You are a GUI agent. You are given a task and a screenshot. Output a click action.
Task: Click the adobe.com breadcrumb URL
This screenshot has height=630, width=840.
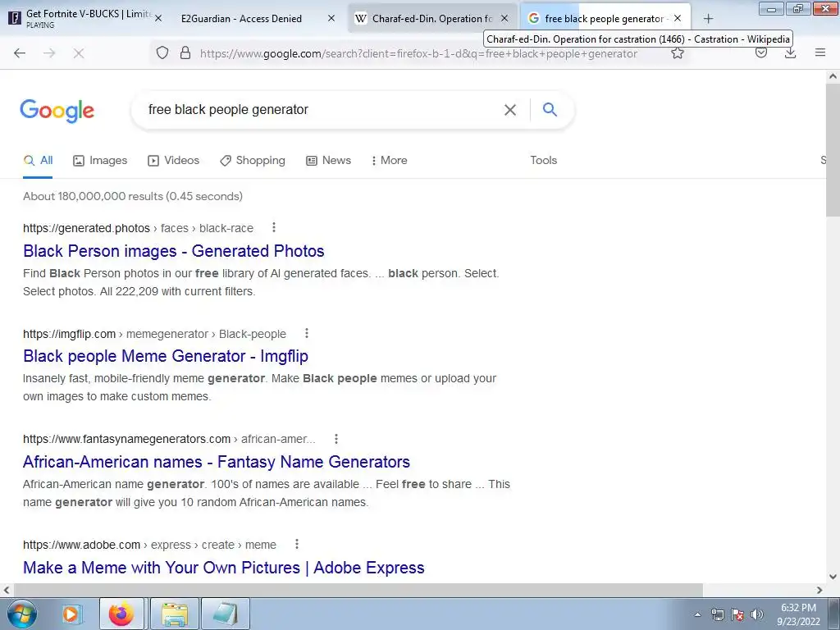[x=149, y=545]
